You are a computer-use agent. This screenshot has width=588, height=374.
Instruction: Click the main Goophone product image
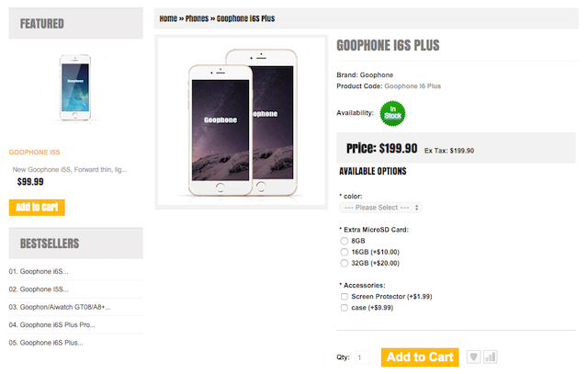[x=241, y=120]
